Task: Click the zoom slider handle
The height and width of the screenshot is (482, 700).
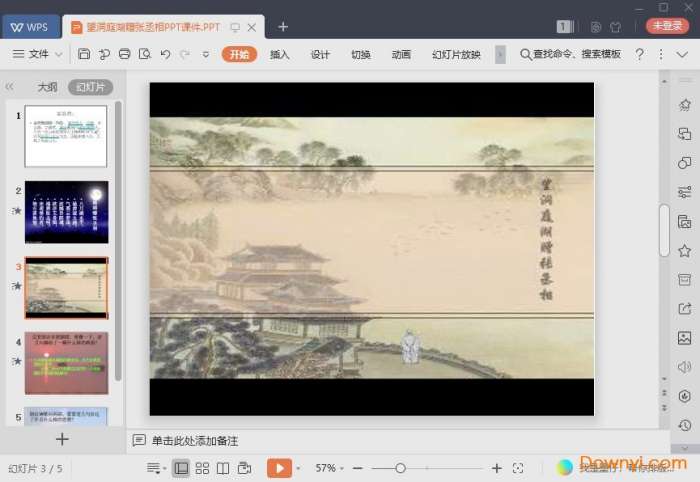Action: pyautogui.click(x=400, y=468)
